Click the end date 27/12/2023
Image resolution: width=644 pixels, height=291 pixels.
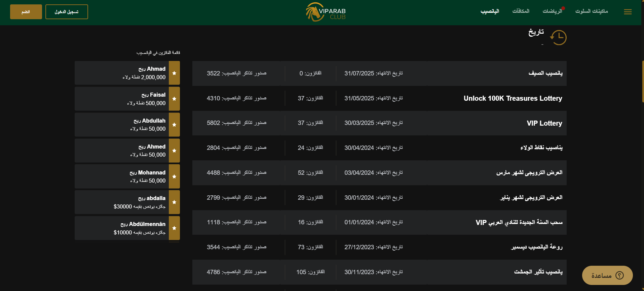pos(359,247)
